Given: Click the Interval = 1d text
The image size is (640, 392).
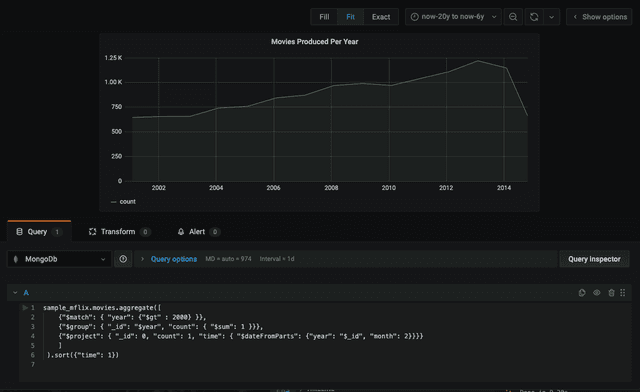Looking at the screenshot, I should (x=277, y=259).
